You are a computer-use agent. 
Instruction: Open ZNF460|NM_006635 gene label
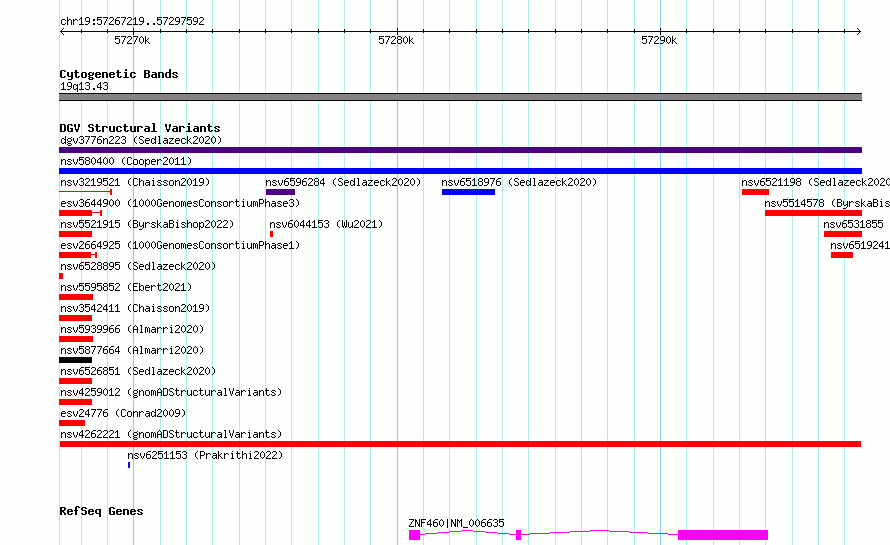456,523
